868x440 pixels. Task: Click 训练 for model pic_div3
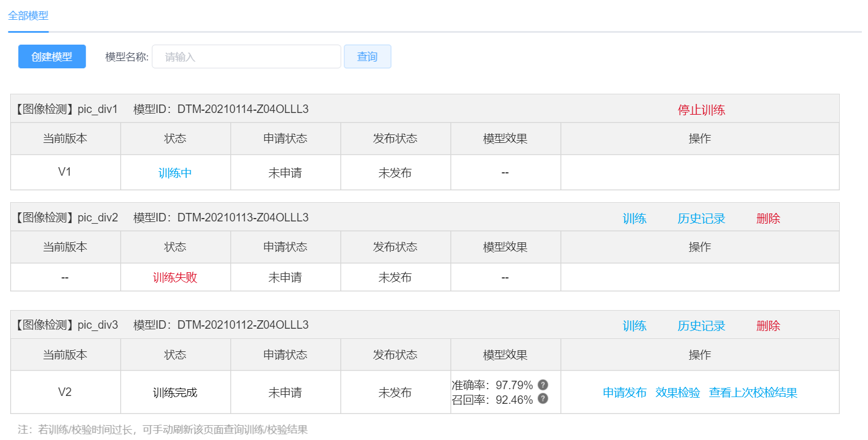[634, 326]
